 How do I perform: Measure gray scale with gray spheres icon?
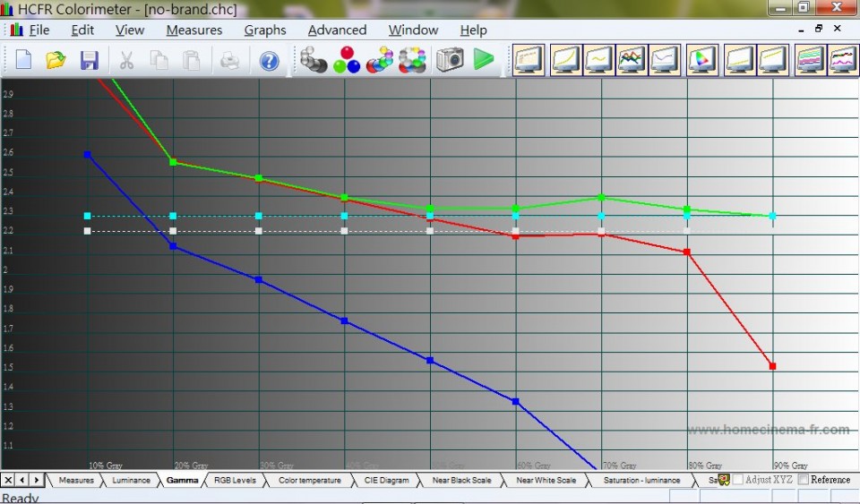pos(314,59)
